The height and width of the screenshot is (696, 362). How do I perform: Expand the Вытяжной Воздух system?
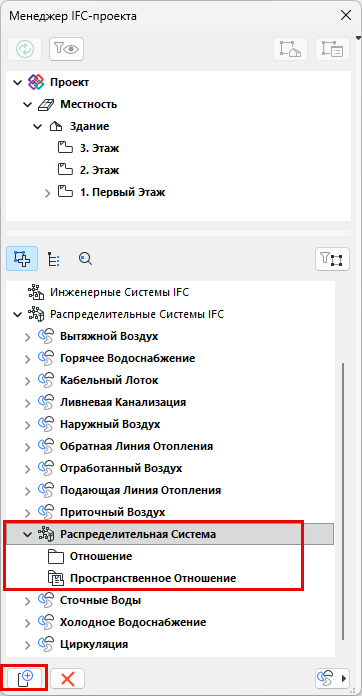pos(28,338)
